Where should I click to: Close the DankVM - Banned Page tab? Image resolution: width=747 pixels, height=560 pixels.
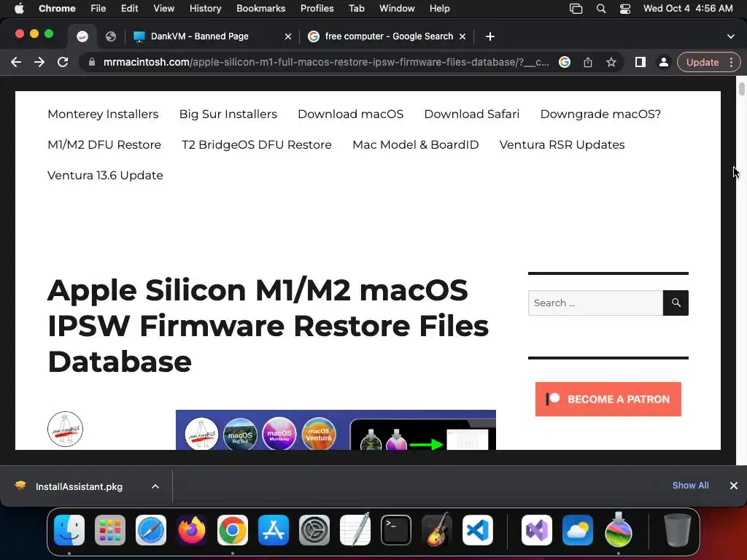tap(287, 36)
